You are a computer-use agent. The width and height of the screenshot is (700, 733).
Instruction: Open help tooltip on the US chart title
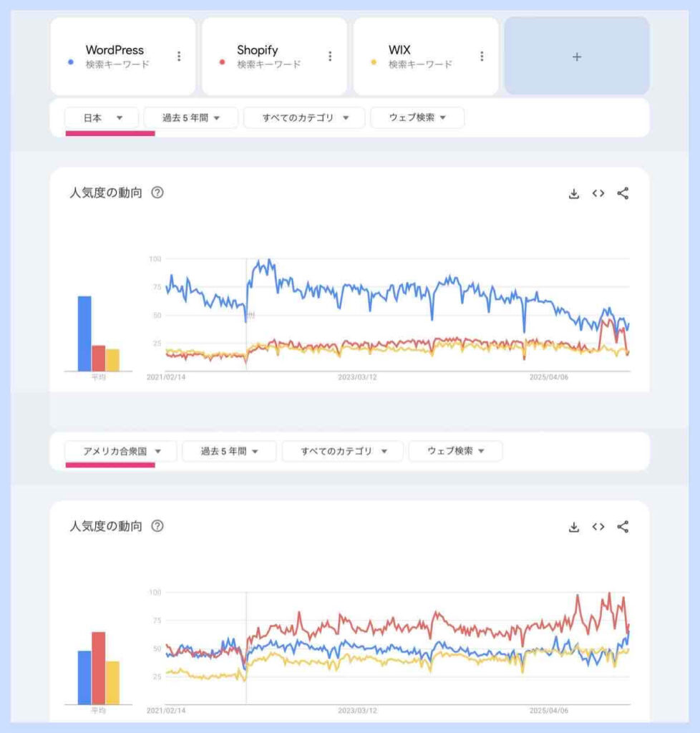(156, 525)
